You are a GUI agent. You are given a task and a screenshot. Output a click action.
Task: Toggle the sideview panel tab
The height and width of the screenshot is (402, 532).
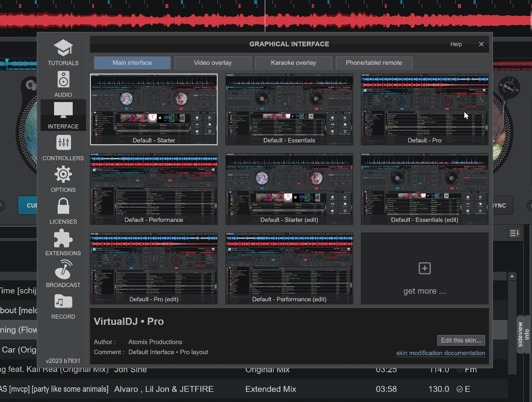coord(520,334)
